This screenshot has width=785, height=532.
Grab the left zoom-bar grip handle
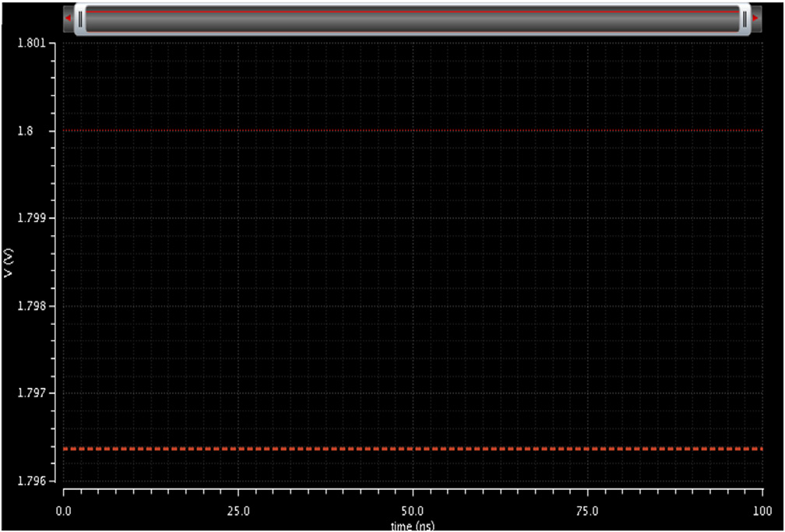pos(80,17)
